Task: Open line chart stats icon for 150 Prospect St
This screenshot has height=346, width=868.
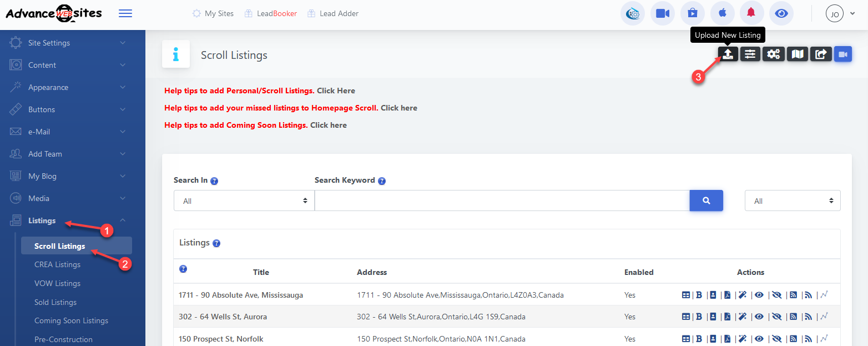Action: [x=824, y=338]
